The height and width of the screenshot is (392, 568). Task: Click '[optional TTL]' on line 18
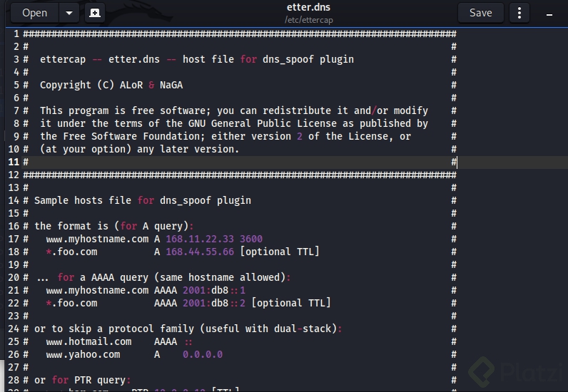[x=279, y=252]
